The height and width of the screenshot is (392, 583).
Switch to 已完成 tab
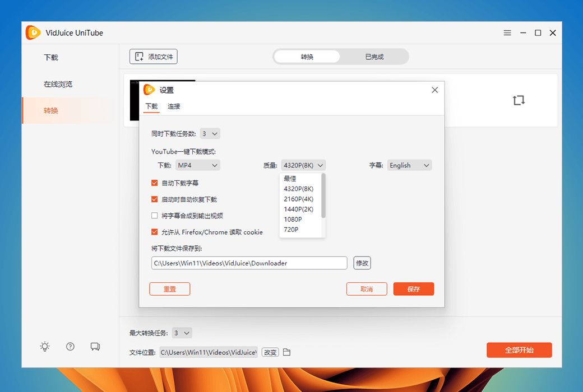point(374,57)
